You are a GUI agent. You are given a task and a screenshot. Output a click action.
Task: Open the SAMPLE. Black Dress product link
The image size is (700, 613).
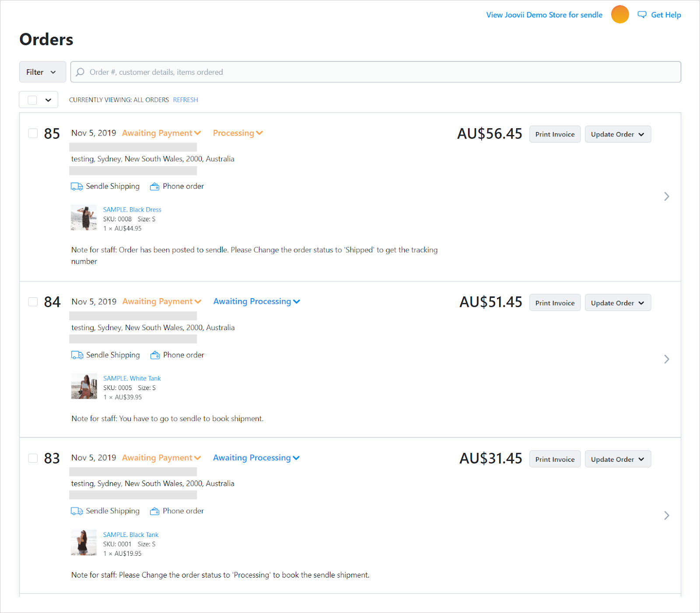pos(132,210)
